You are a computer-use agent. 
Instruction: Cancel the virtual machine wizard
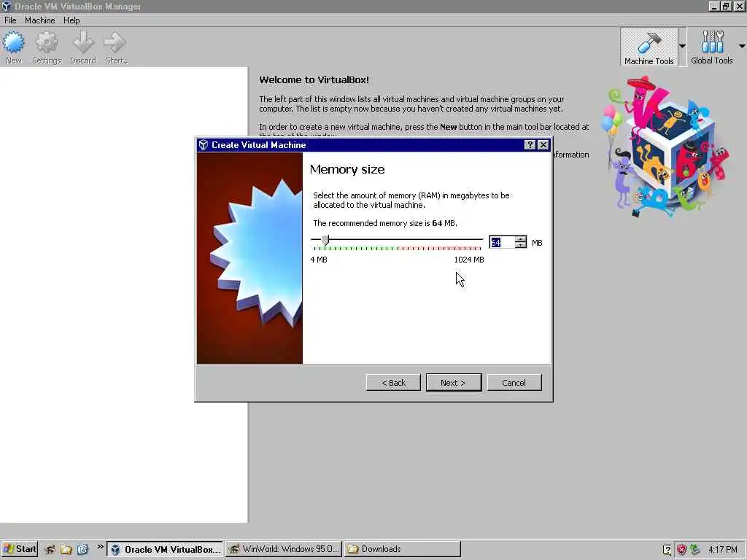click(514, 382)
